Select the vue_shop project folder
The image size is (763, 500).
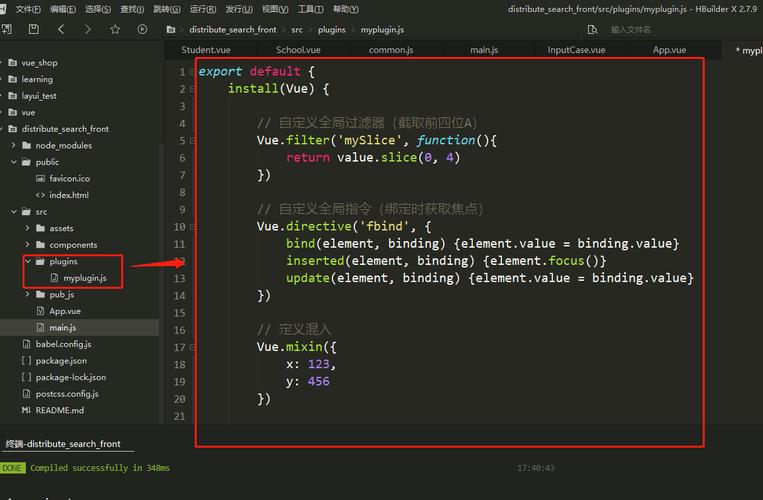39,63
